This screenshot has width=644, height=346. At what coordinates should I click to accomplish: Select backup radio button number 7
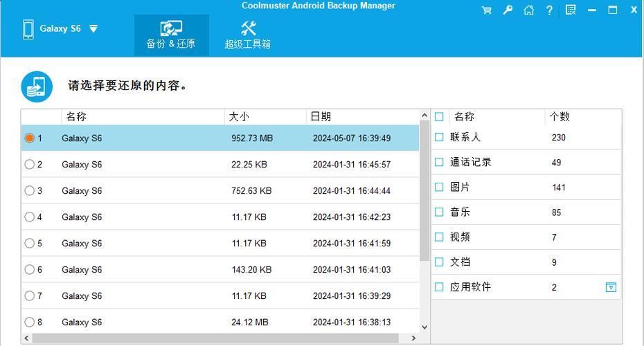(29, 295)
